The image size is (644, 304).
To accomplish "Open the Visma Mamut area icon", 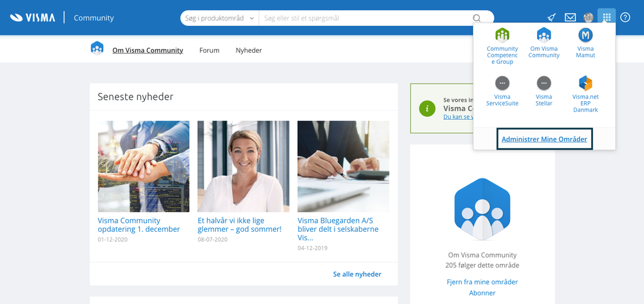I will pyautogui.click(x=585, y=35).
